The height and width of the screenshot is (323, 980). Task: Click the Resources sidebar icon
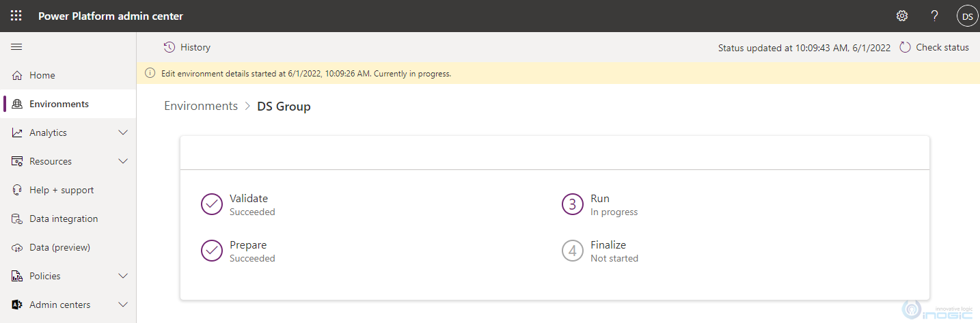[17, 161]
